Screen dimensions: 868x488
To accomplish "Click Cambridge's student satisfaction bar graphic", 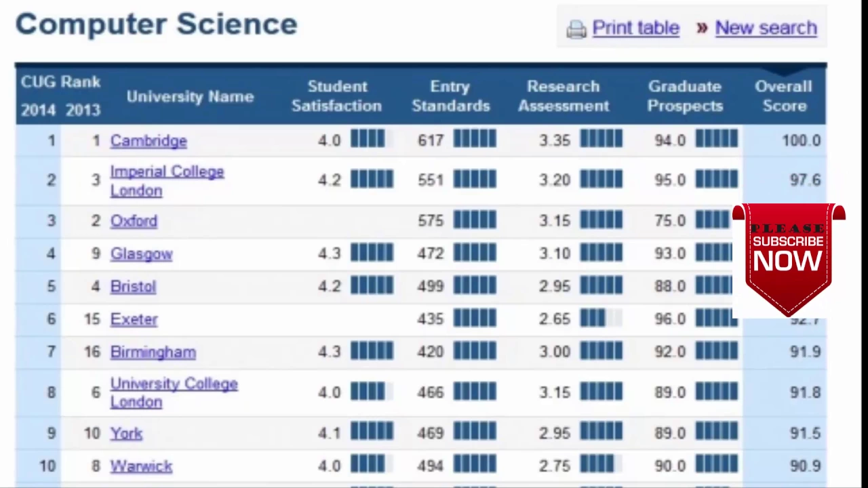I will tap(372, 139).
